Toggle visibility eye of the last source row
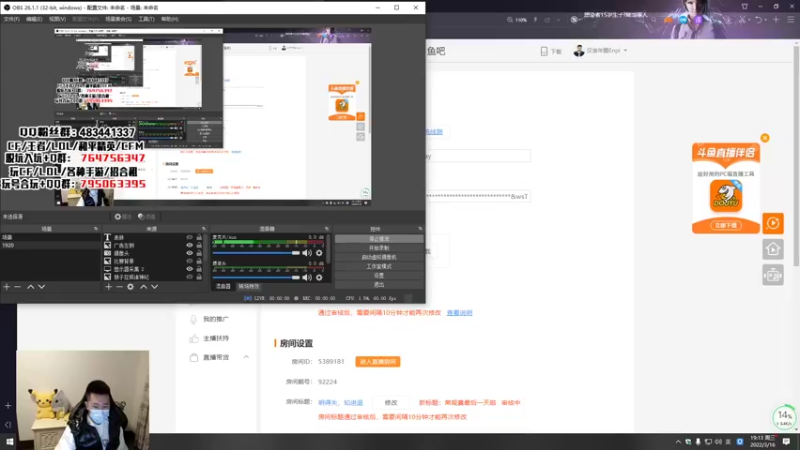Viewport: 800px width, 450px height. pos(189,277)
